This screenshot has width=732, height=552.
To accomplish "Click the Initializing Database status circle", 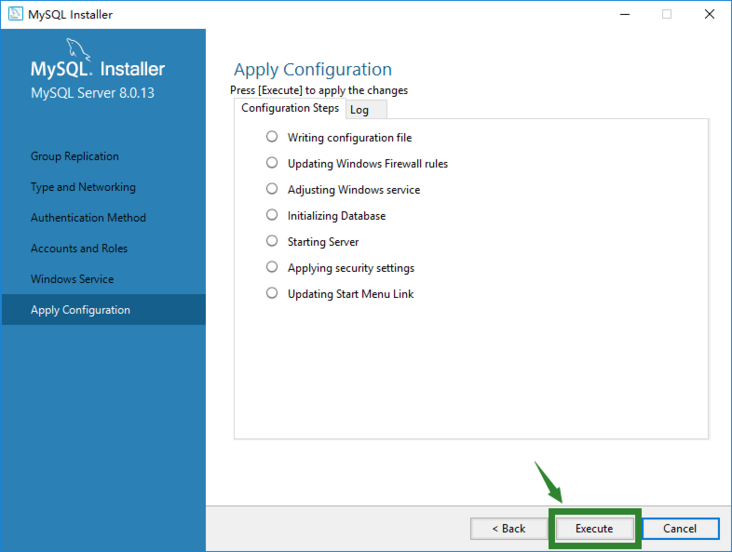I will coord(272,215).
